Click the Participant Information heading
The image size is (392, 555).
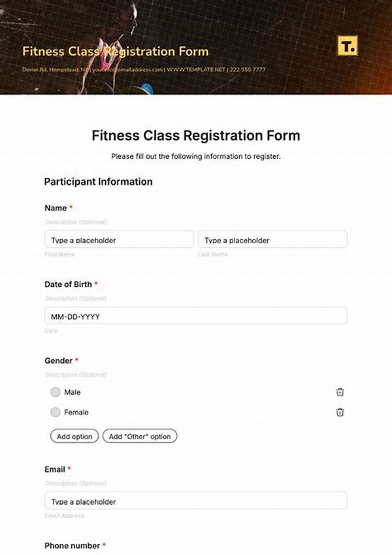tap(97, 182)
